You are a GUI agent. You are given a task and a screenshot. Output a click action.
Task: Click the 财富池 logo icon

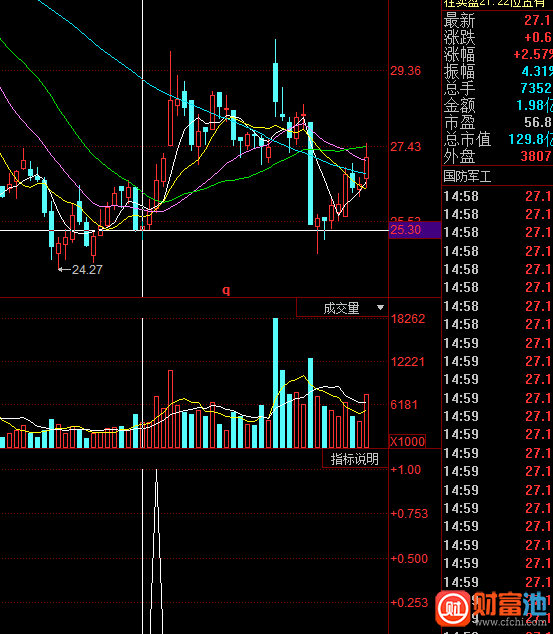pyautogui.click(x=453, y=608)
